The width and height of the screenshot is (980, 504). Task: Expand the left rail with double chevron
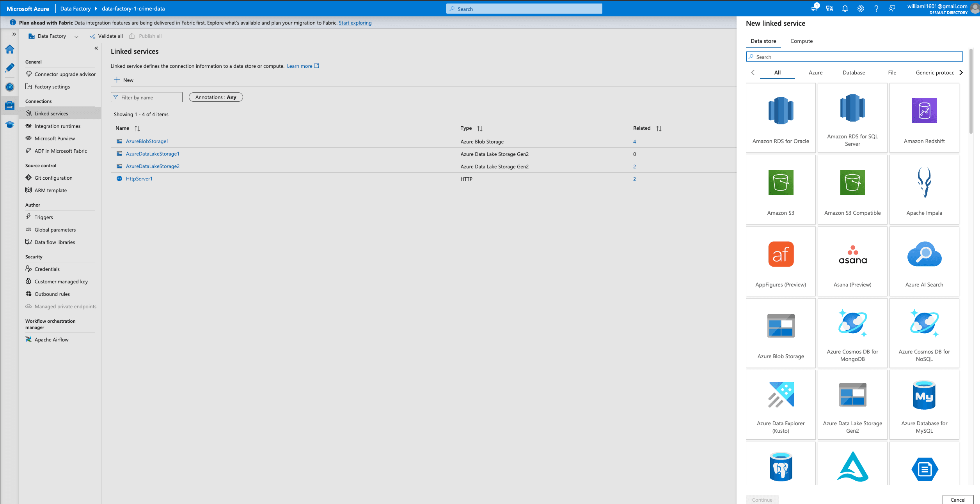pyautogui.click(x=14, y=34)
